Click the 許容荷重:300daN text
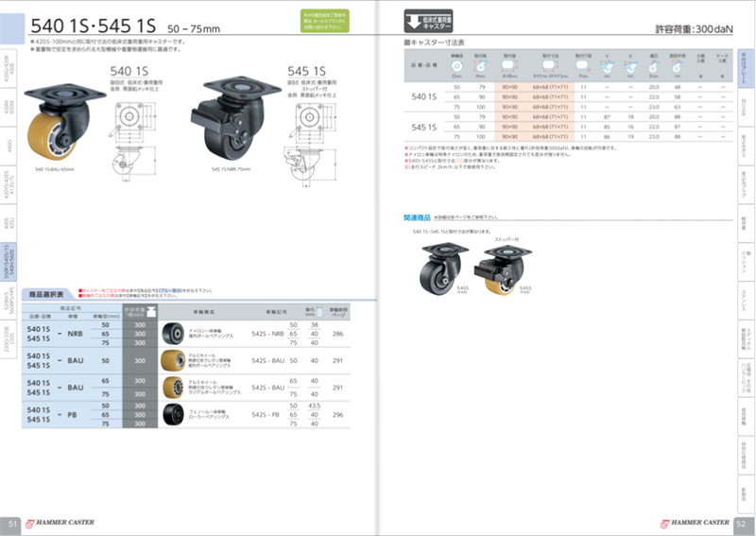This screenshot has width=756, height=536. click(694, 29)
